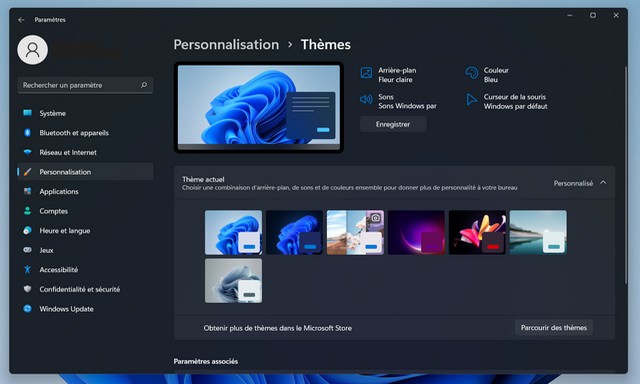Select the purple glow theme

(416, 232)
